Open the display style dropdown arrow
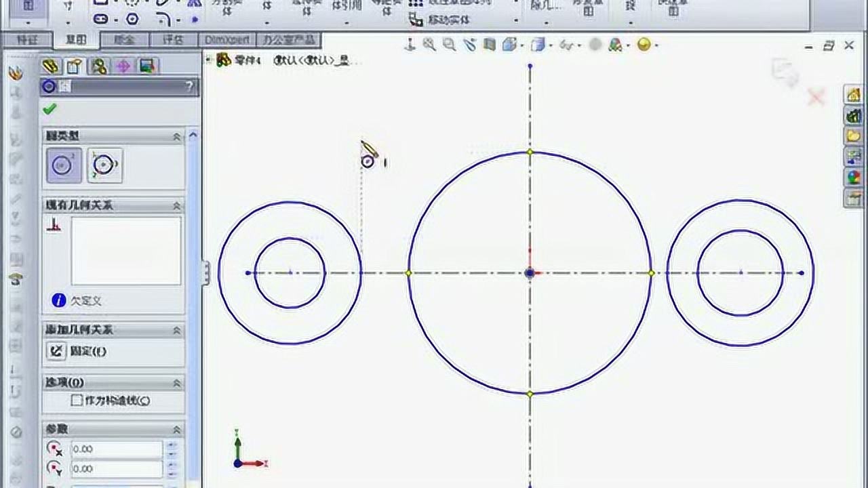This screenshot has width=868, height=488. (551, 45)
